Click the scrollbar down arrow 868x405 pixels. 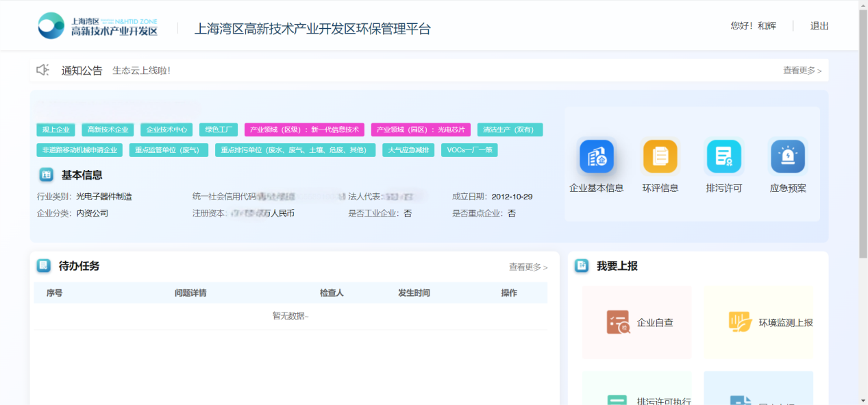click(x=863, y=400)
